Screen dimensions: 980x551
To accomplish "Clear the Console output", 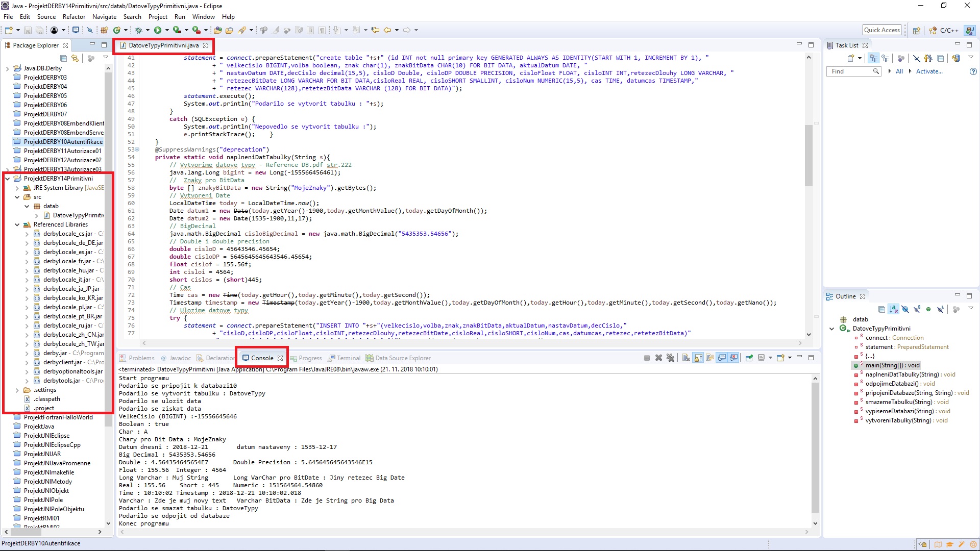I will tap(686, 358).
